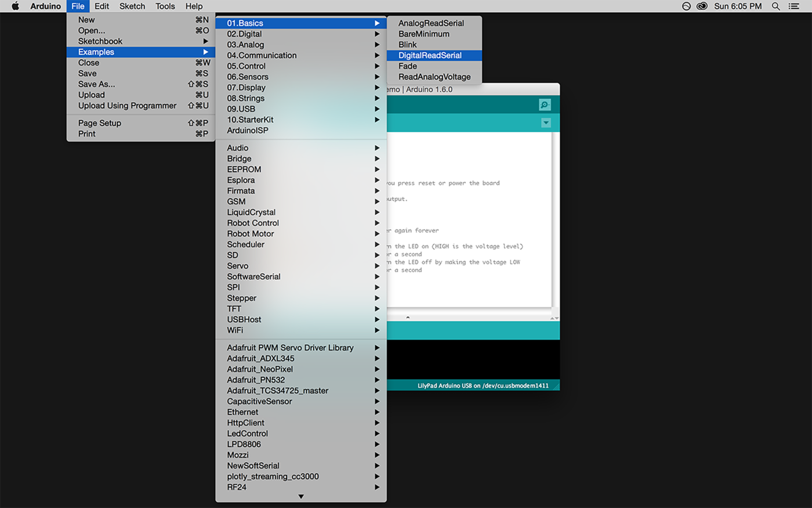Open the ReadAnalogVoltage example
Image resolution: width=812 pixels, height=508 pixels.
click(x=434, y=77)
